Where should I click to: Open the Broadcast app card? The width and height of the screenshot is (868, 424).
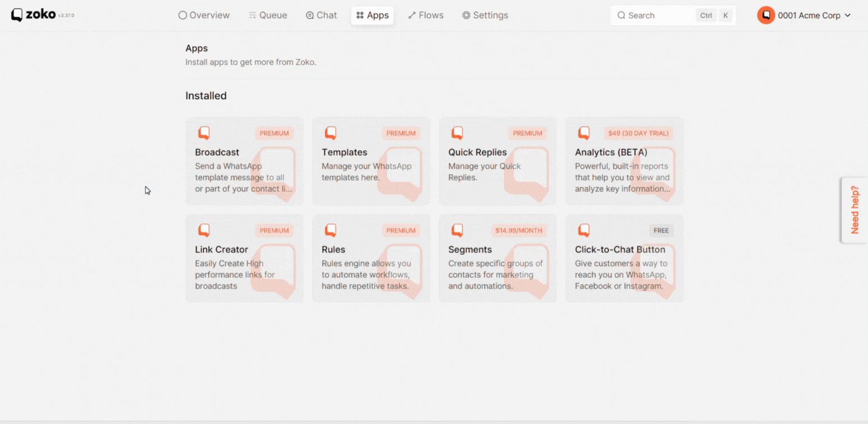pos(244,161)
